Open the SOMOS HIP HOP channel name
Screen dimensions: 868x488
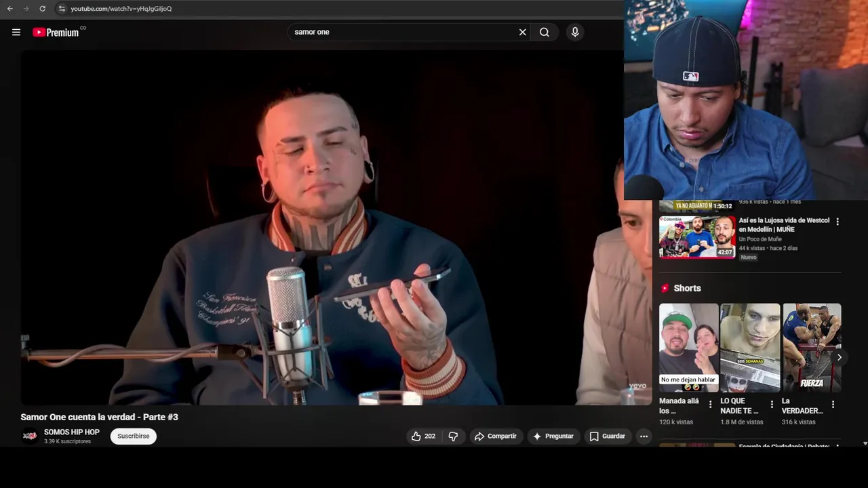pos(72,432)
